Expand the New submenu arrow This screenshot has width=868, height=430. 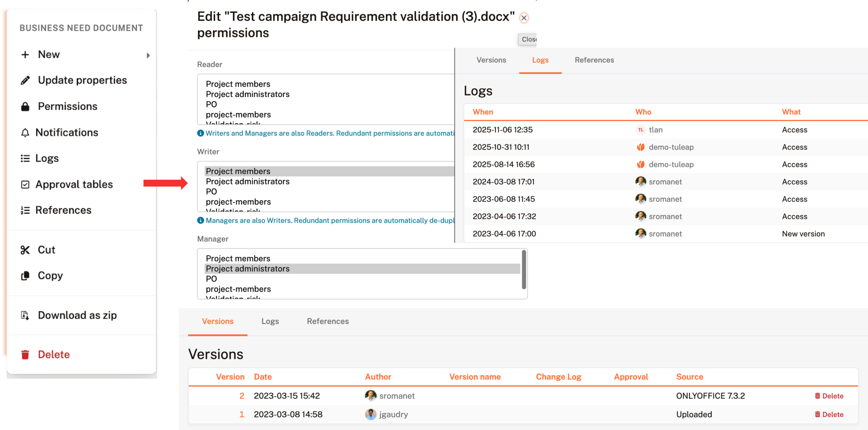(148, 55)
